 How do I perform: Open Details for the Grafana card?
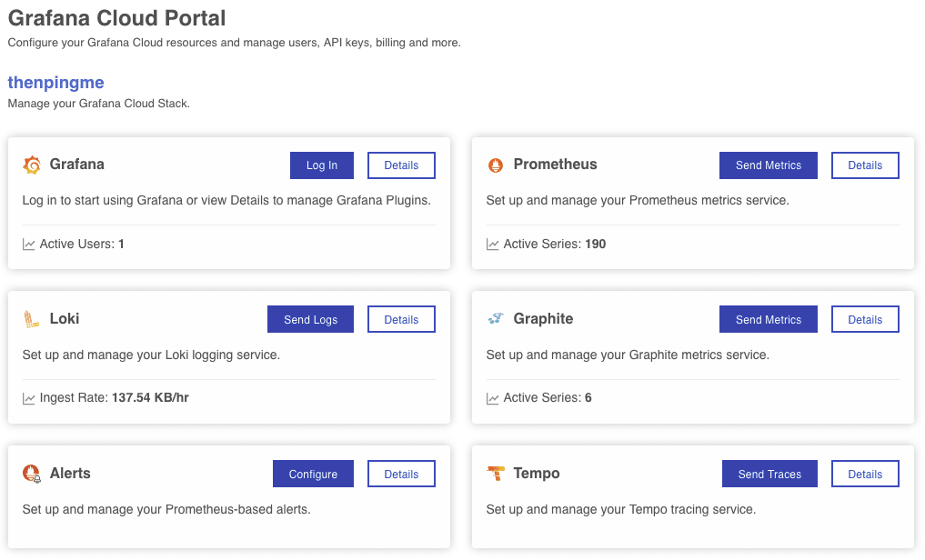pos(401,165)
